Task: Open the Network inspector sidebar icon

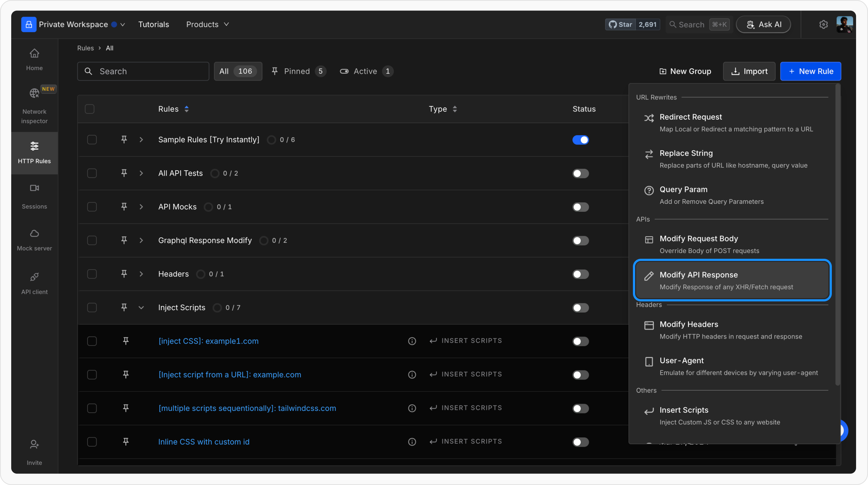Action: click(x=34, y=93)
